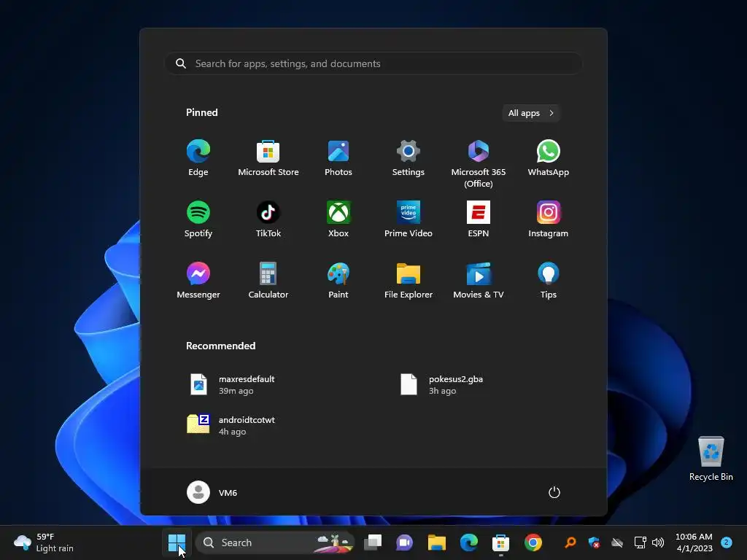Launch Google Chrome from the taskbar

(533, 542)
